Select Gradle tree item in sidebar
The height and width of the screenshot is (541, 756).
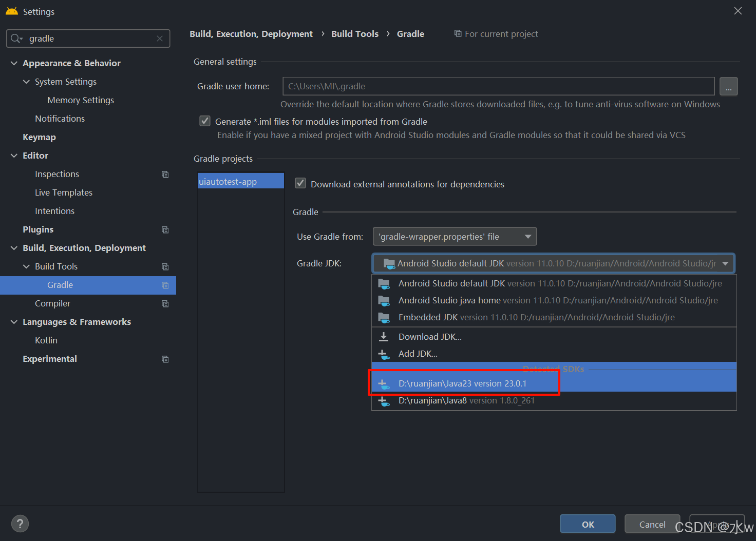click(88, 285)
